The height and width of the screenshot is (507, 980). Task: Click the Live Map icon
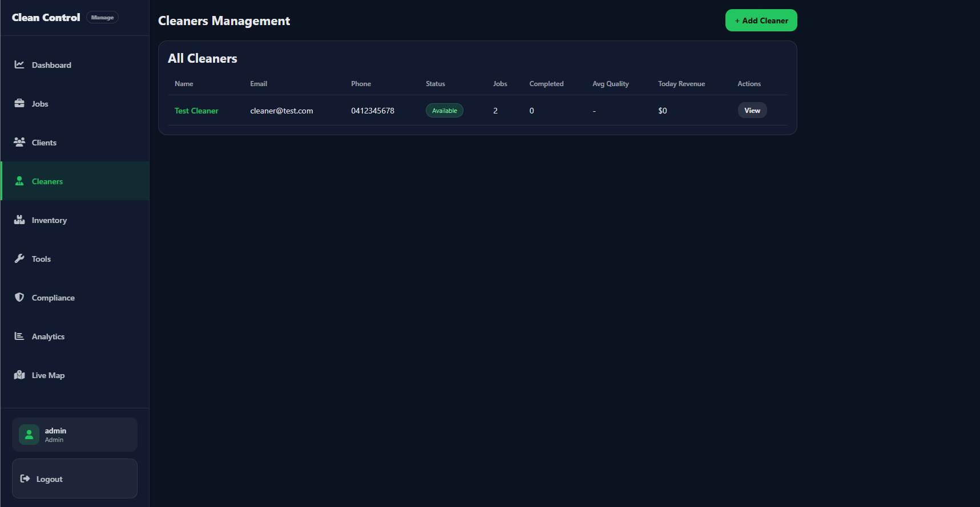[x=19, y=375]
